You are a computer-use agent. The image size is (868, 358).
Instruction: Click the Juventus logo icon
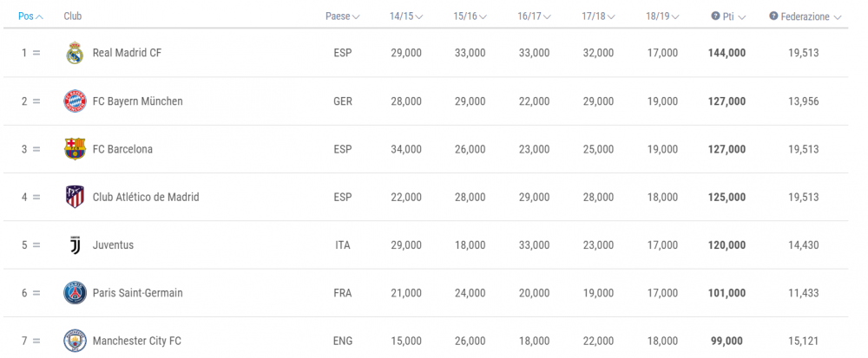click(76, 244)
